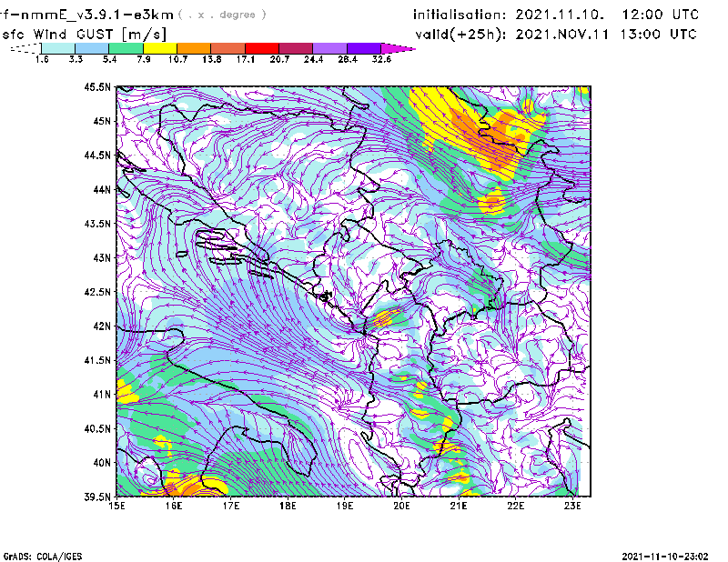Click the 'initialisation: 2021.11.10. 12:00 UTC' text
This screenshot has width=728, height=562.
[x=556, y=15]
